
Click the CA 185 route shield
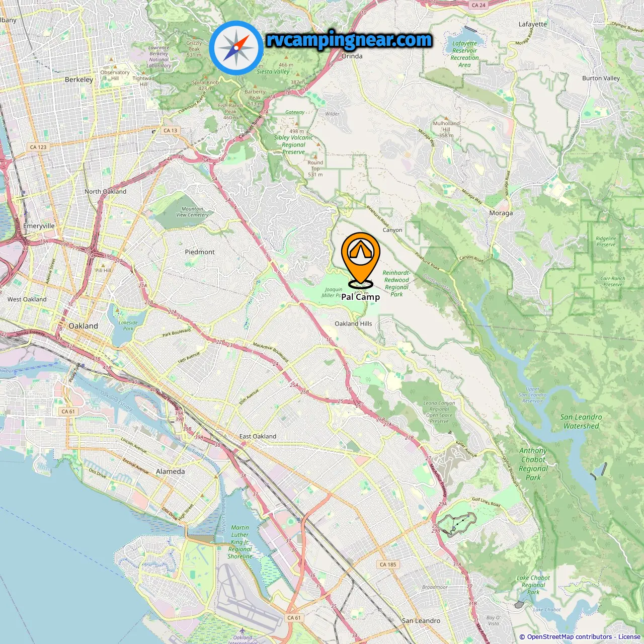point(388,565)
